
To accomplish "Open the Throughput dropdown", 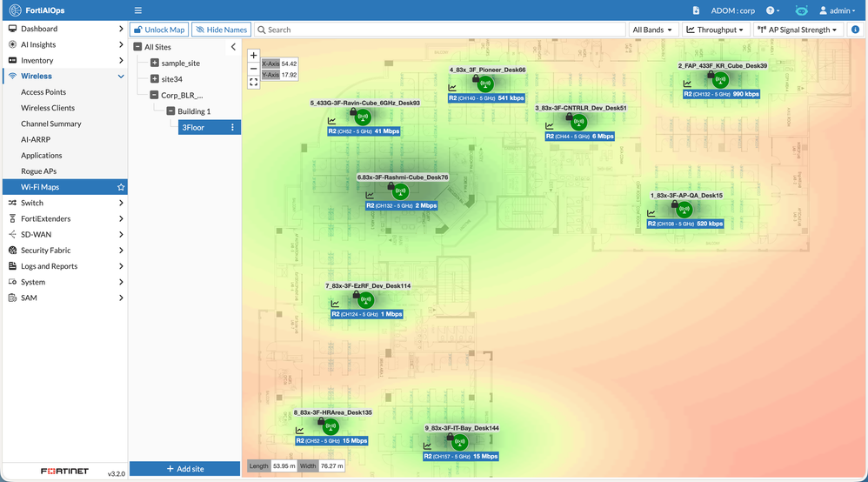I will [x=716, y=30].
